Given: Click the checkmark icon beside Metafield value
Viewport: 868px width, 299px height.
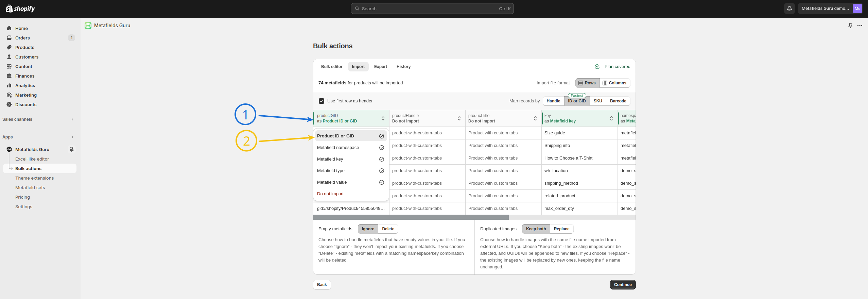Looking at the screenshot, I should click(x=382, y=182).
